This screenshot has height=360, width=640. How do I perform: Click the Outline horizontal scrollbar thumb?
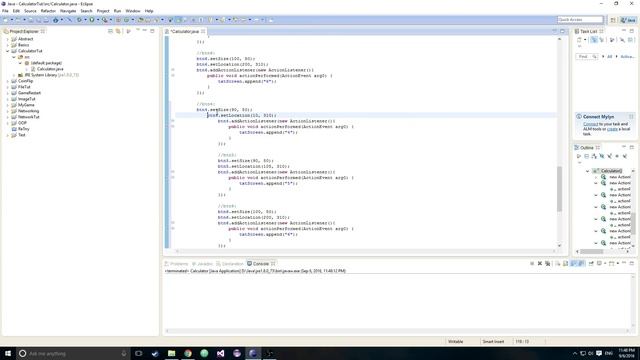591,251
